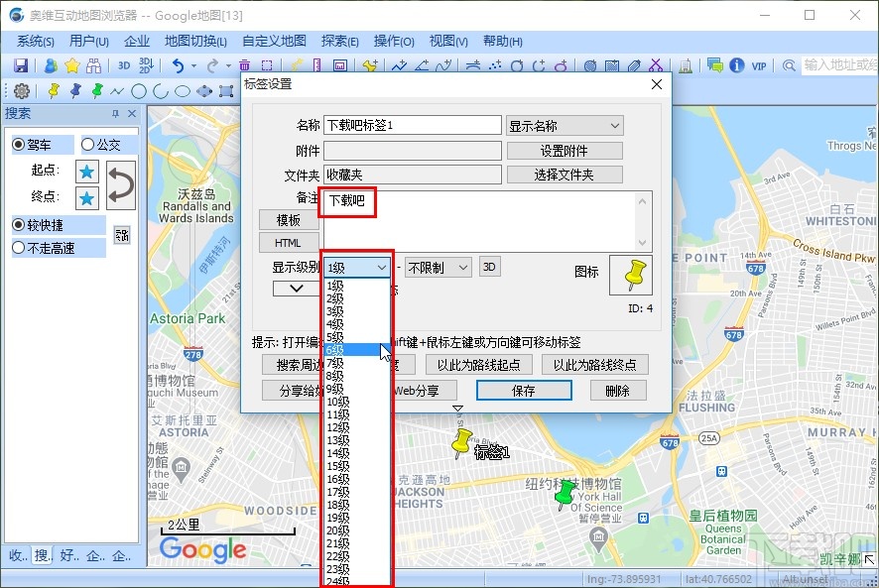
Task: Select the polygon drawing tool
Action: pyautogui.click(x=204, y=90)
